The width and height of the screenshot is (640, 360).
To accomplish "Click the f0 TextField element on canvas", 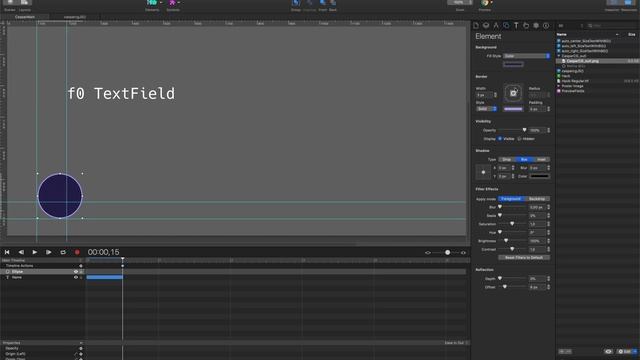I will tap(121, 93).
